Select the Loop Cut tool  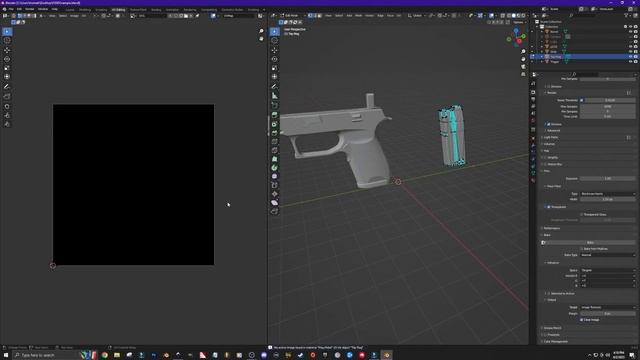click(275, 142)
